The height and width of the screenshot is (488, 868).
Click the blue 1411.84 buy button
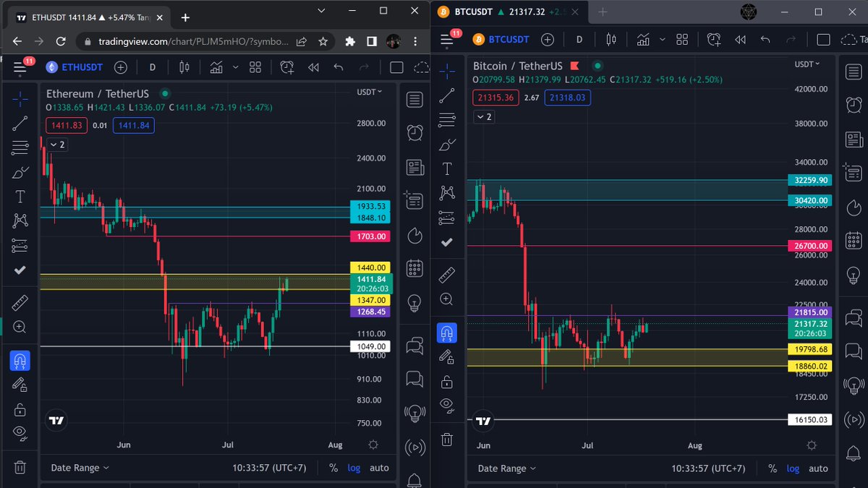(133, 125)
